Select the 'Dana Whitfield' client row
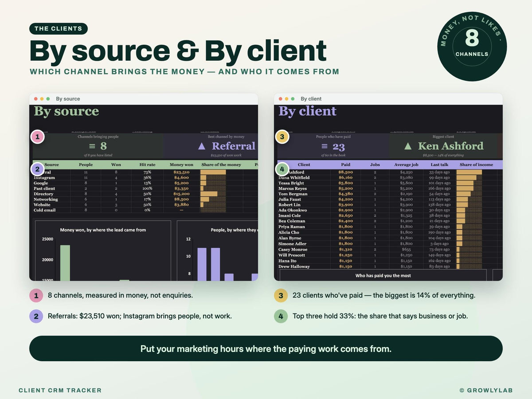This screenshot has width=532, height=399. [x=294, y=177]
